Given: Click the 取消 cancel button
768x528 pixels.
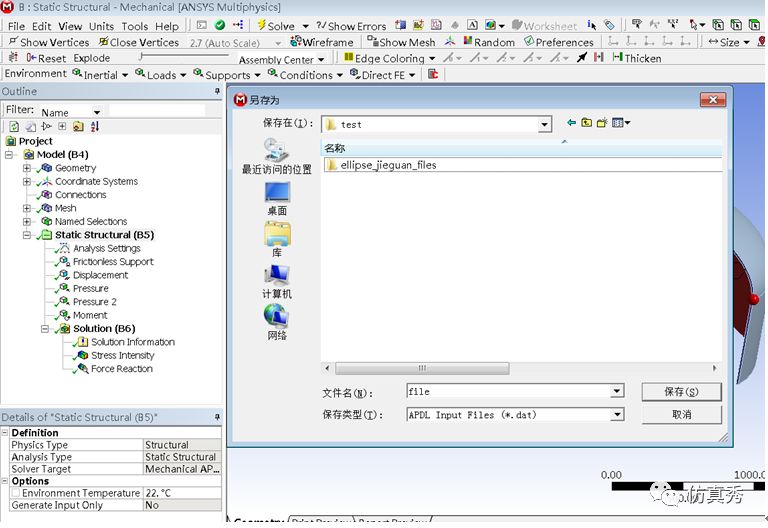Looking at the screenshot, I should (681, 414).
